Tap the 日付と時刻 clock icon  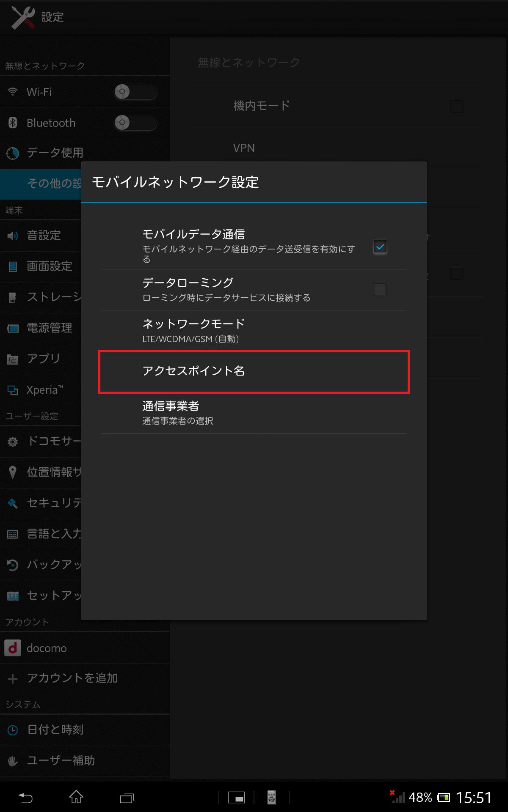(13, 730)
